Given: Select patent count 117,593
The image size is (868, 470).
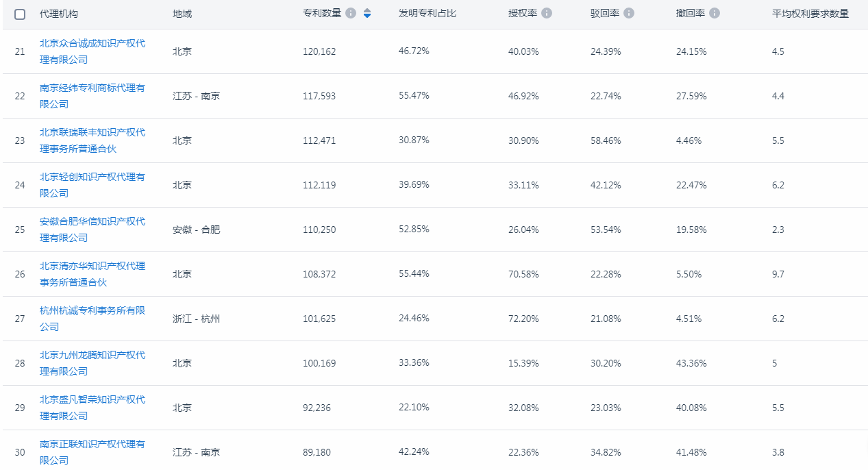Looking at the screenshot, I should point(319,96).
